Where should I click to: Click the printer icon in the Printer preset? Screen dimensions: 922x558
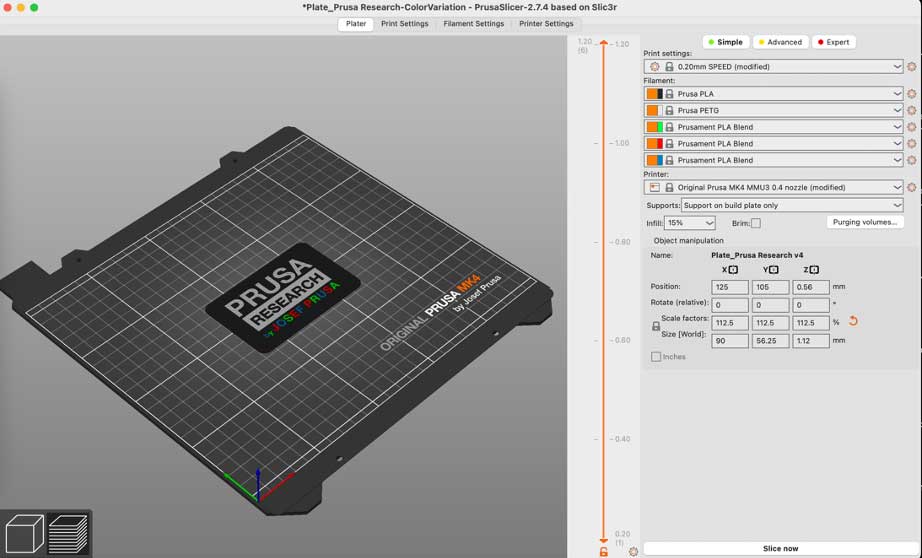(654, 187)
